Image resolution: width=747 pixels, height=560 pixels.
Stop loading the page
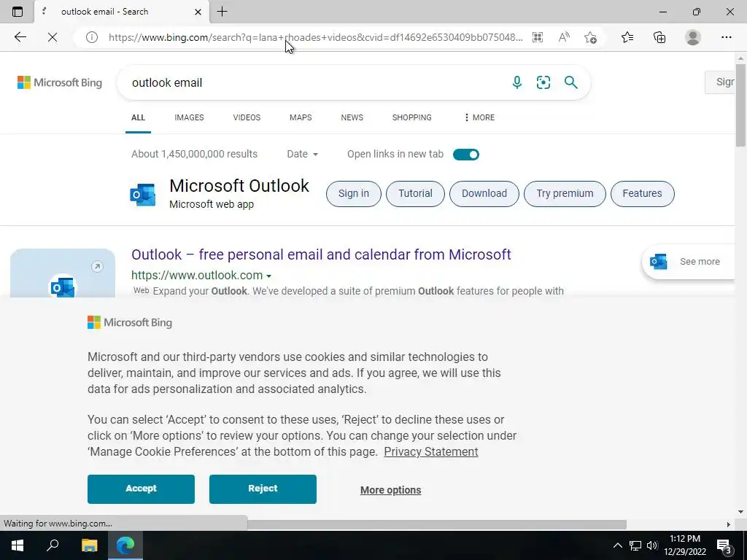(53, 37)
